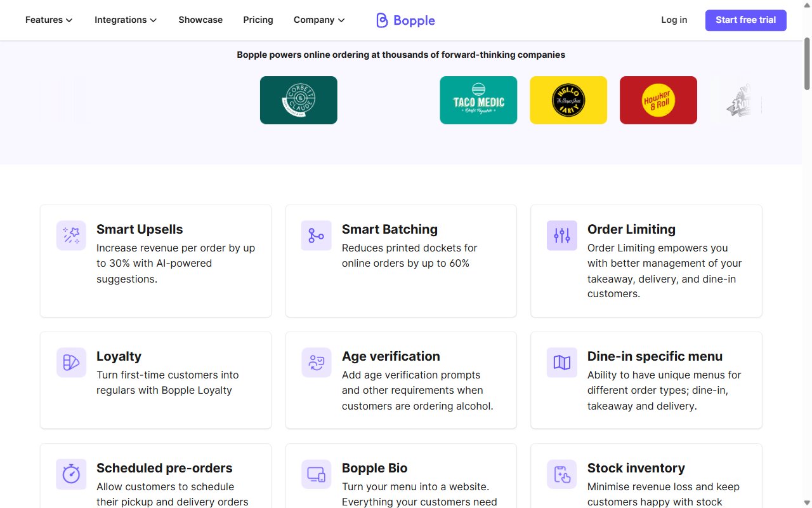This screenshot has height=508, width=812.
Task: Click the Log in link
Action: (674, 20)
